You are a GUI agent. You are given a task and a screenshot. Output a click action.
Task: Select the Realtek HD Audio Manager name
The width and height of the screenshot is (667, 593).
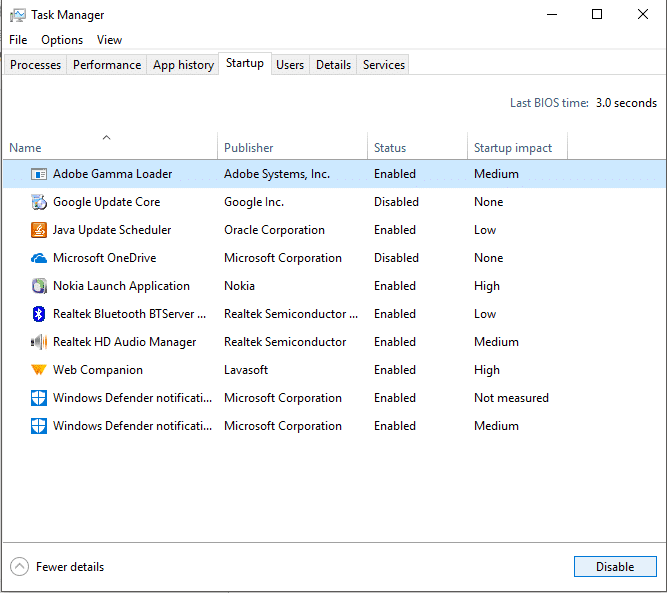[x=124, y=342]
